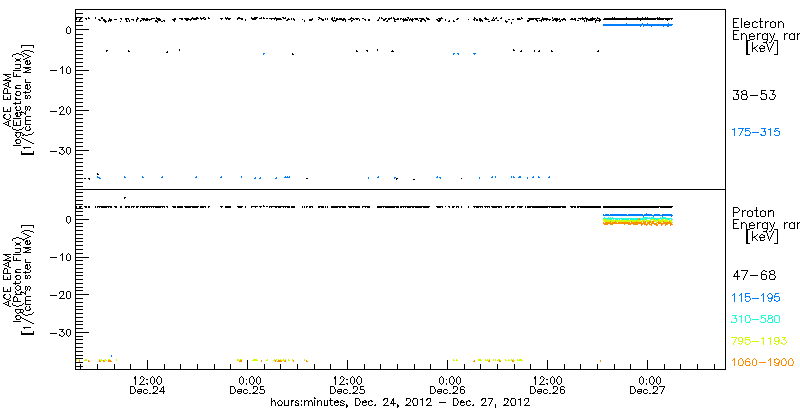Select the 47-68 proton energy legend label
The image size is (800, 410).
754,275
